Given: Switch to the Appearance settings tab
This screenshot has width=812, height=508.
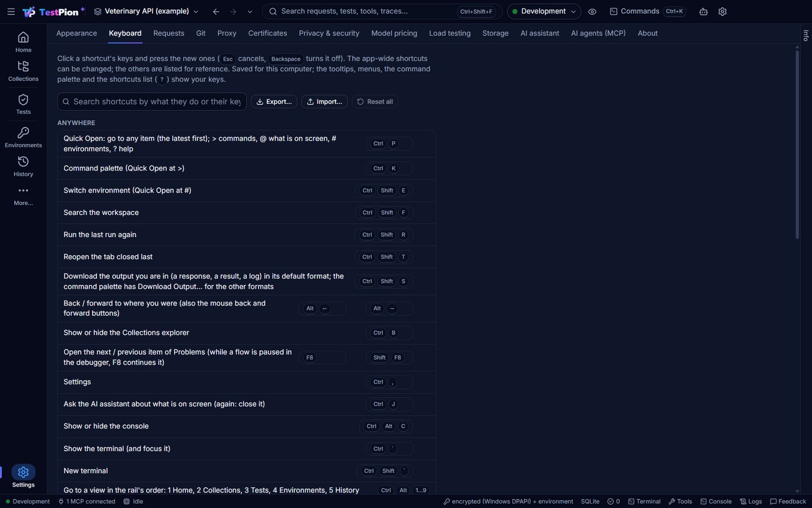Looking at the screenshot, I should [x=77, y=33].
